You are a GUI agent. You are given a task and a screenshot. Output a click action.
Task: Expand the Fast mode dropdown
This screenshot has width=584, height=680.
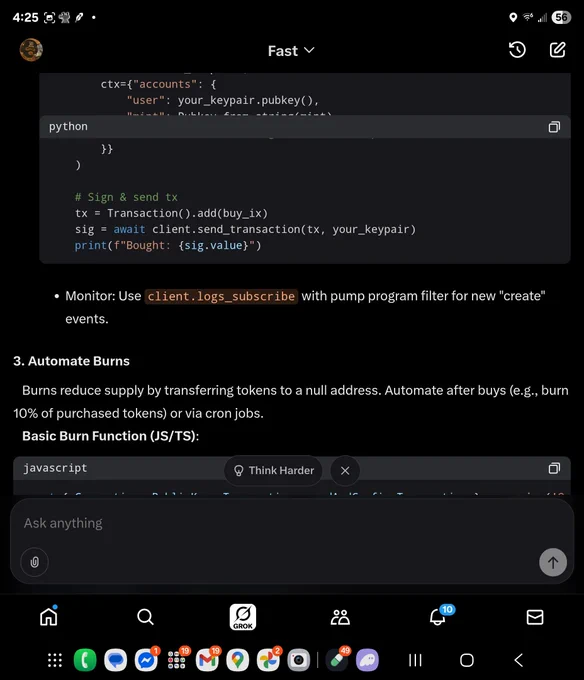click(x=291, y=51)
